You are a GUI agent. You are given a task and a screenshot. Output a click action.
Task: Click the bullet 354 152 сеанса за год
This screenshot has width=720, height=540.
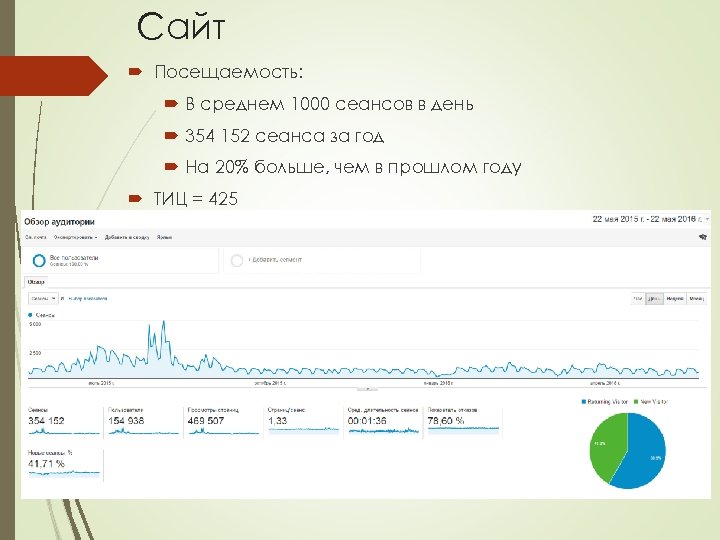coord(284,136)
